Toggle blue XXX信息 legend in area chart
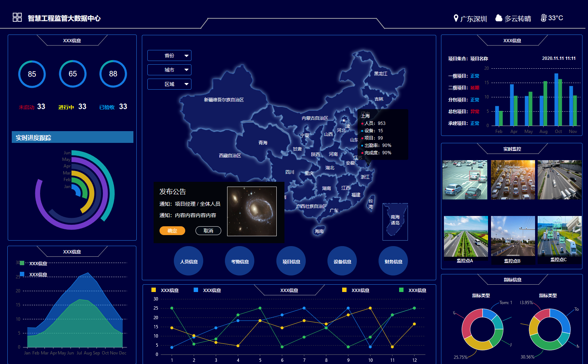 coord(33,274)
